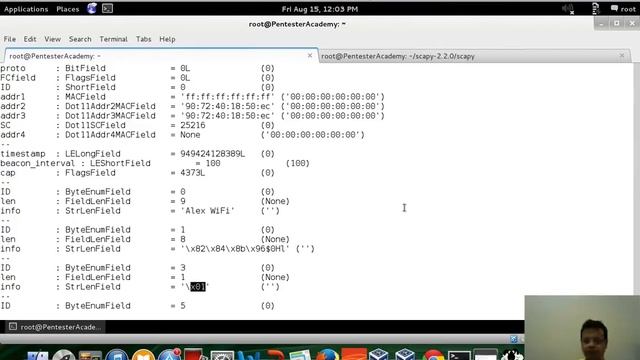Click the timestamp value 949424128389L

point(213,154)
